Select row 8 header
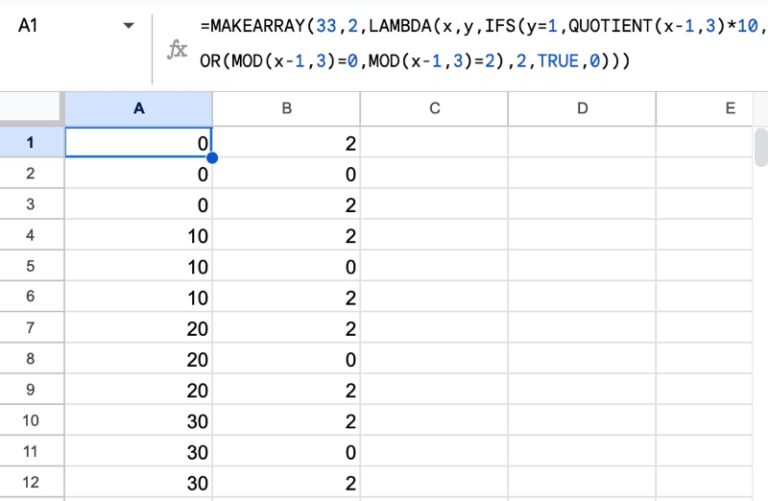This screenshot has height=501, width=768. click(x=30, y=358)
